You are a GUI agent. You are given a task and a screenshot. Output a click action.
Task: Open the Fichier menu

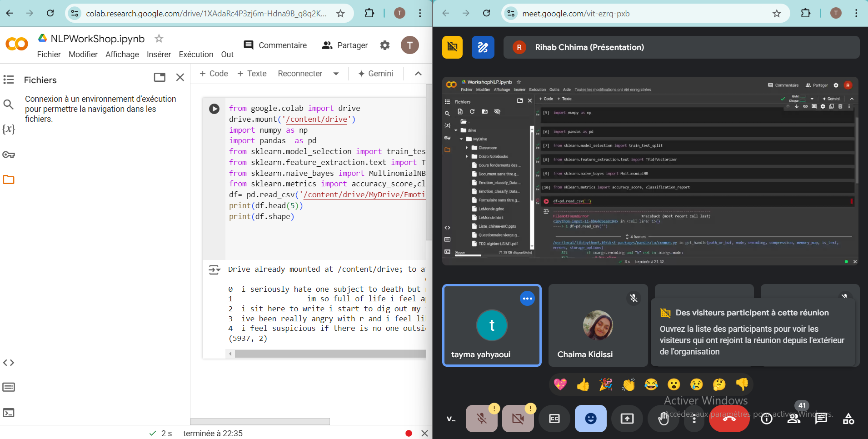click(49, 55)
